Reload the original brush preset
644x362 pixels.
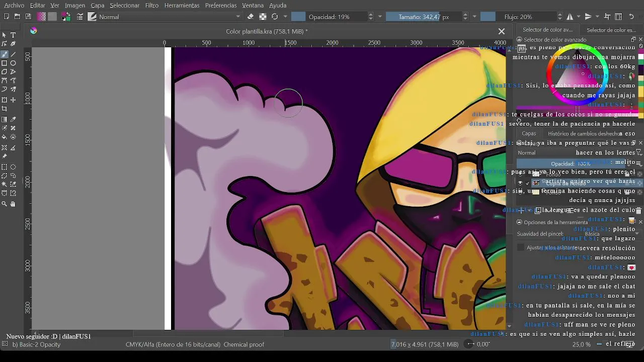click(x=275, y=17)
